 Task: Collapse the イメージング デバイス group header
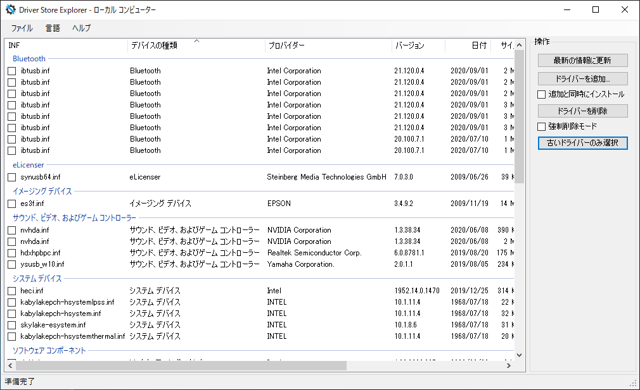point(42,191)
